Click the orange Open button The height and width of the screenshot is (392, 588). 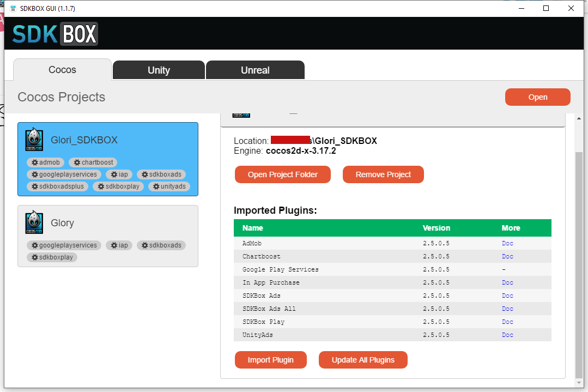pyautogui.click(x=538, y=97)
